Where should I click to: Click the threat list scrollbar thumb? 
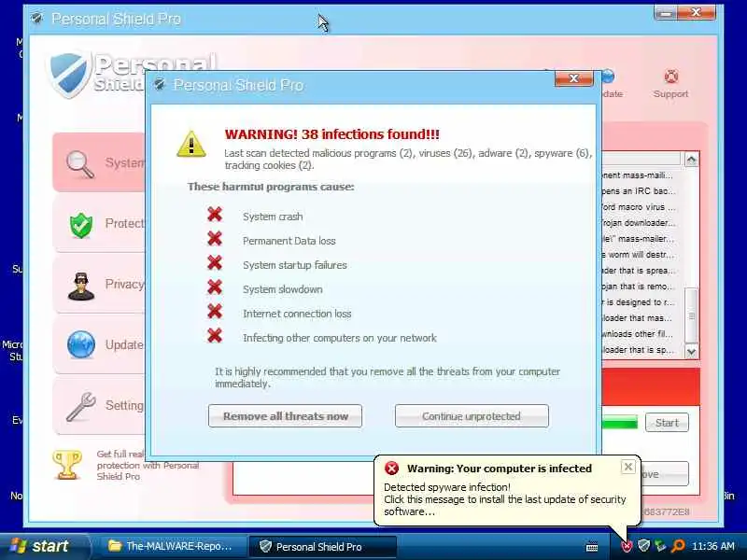tap(691, 315)
